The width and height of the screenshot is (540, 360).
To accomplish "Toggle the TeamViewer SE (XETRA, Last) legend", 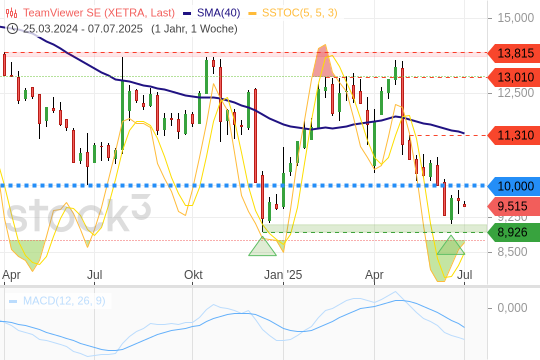I will tap(99, 13).
